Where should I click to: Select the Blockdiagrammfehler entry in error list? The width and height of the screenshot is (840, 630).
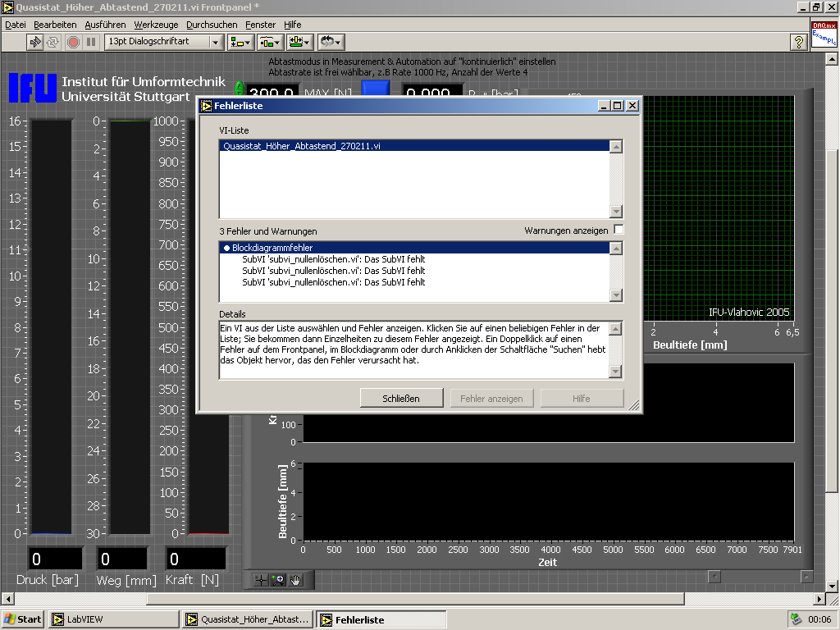272,247
